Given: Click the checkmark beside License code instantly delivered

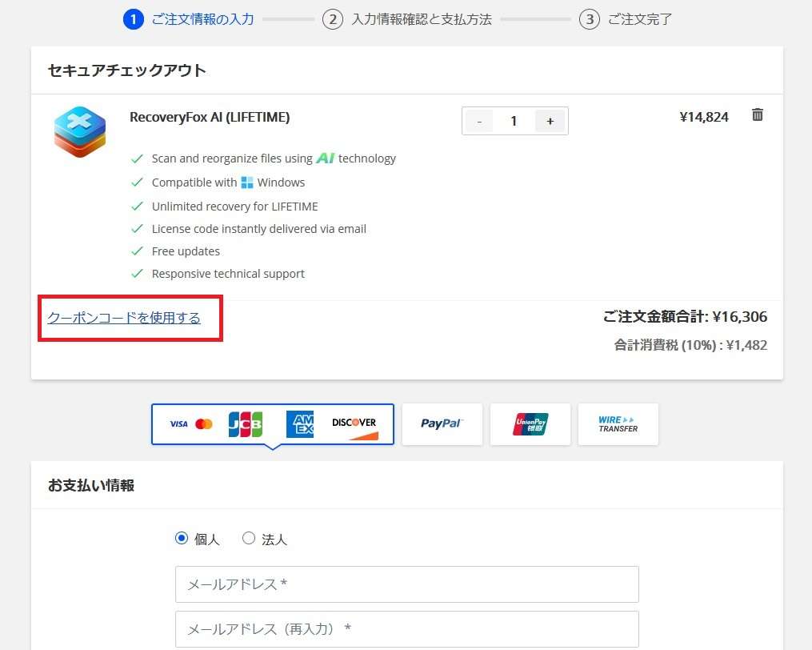Looking at the screenshot, I should click(138, 229).
